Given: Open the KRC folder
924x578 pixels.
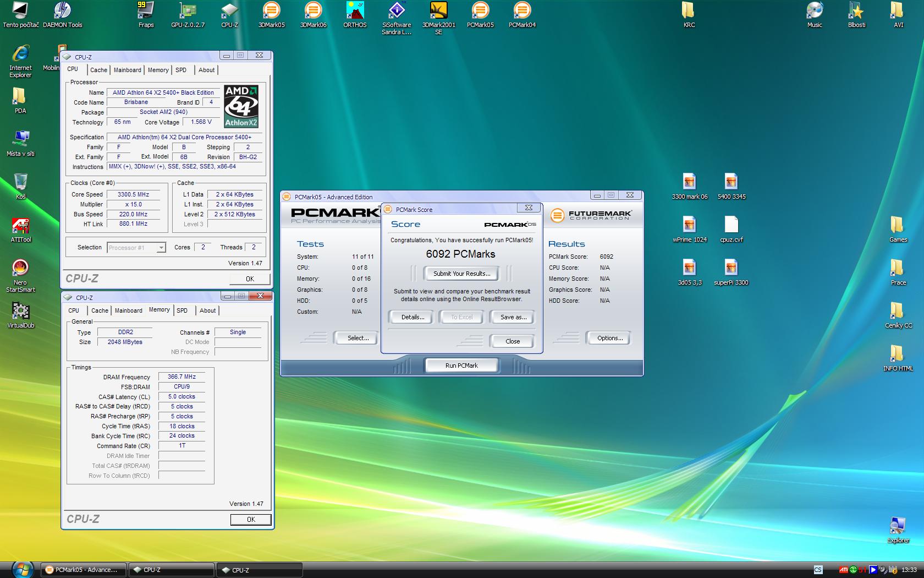Looking at the screenshot, I should (x=689, y=15).
